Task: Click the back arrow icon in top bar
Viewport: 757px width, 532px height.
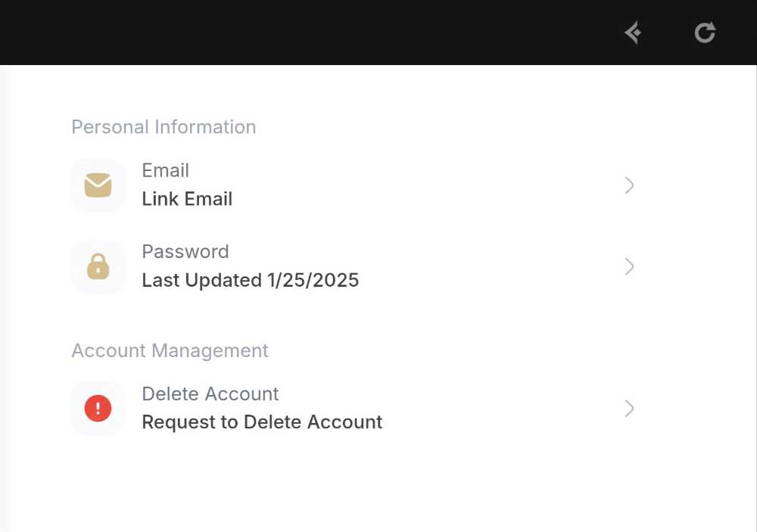Action: [x=632, y=33]
